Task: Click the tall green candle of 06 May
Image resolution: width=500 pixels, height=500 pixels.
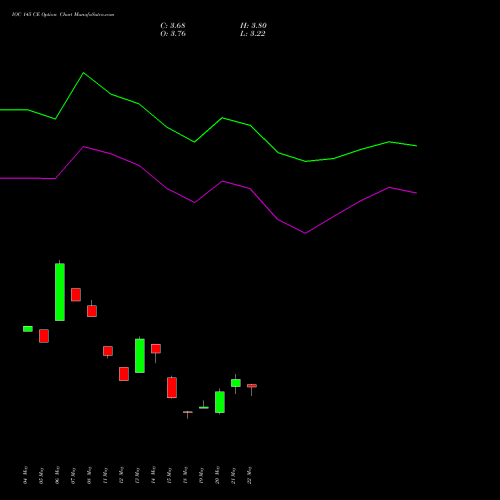Action: (60, 292)
